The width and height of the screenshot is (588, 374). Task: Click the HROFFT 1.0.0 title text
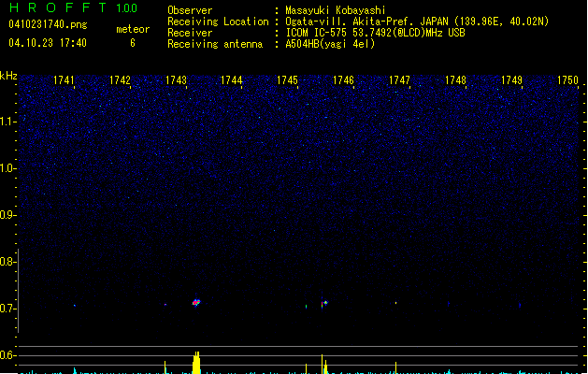pyautogui.click(x=74, y=7)
